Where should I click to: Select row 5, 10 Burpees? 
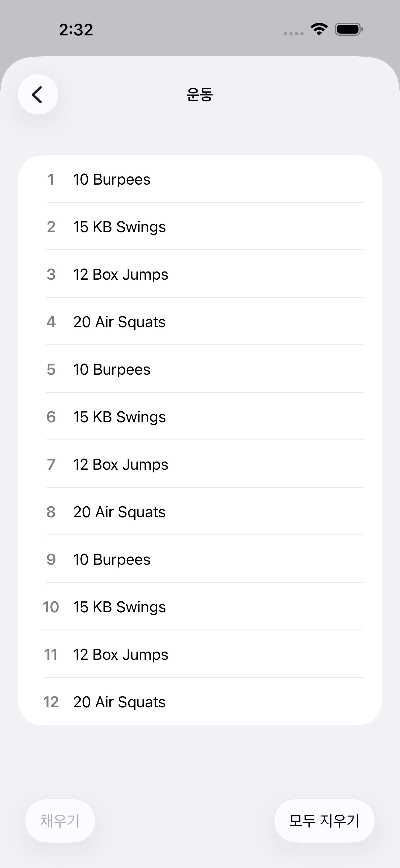200,369
